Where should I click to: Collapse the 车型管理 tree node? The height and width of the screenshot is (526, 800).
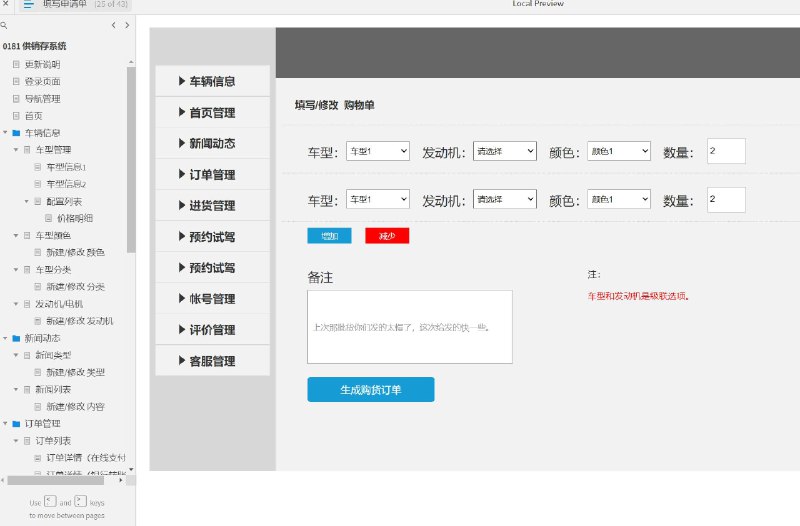tap(16, 150)
